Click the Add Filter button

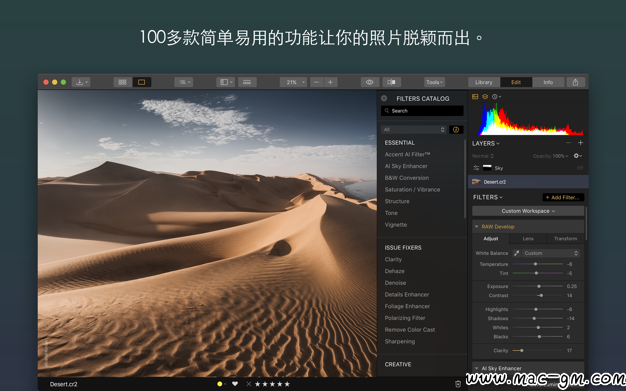coord(563,197)
